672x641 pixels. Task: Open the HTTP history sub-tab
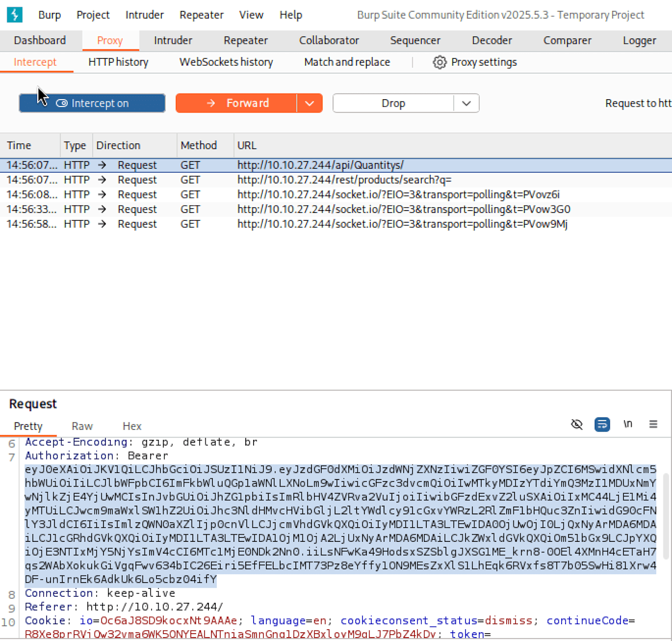(118, 62)
